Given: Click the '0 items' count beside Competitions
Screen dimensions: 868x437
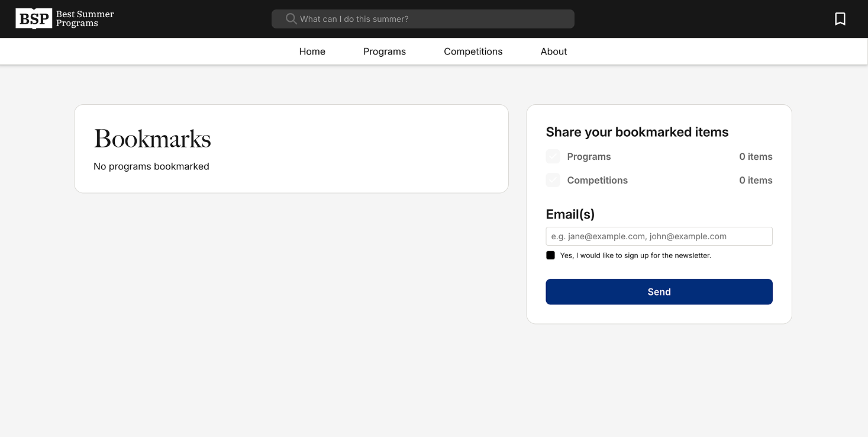Looking at the screenshot, I should click(756, 181).
